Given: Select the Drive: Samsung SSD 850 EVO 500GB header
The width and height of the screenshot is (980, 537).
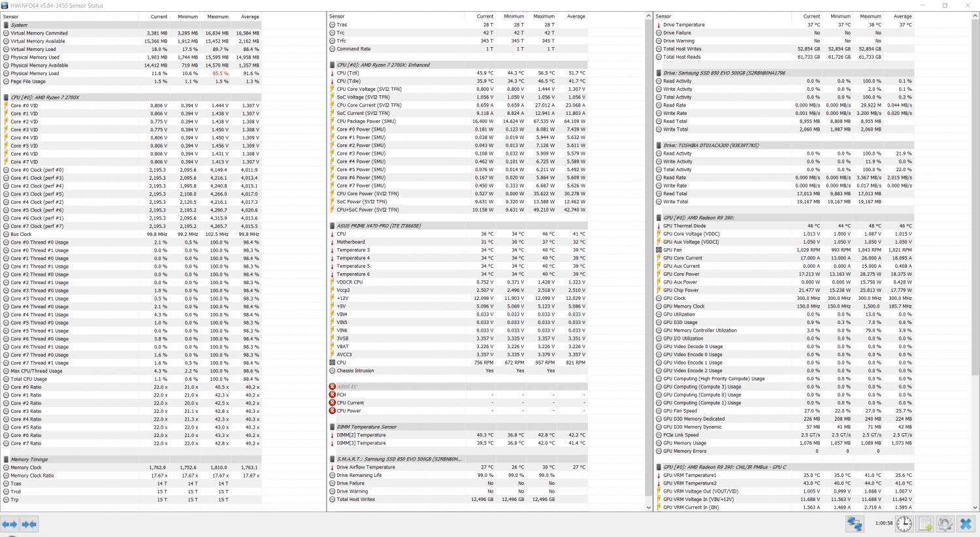Looking at the screenshot, I should click(783, 73).
